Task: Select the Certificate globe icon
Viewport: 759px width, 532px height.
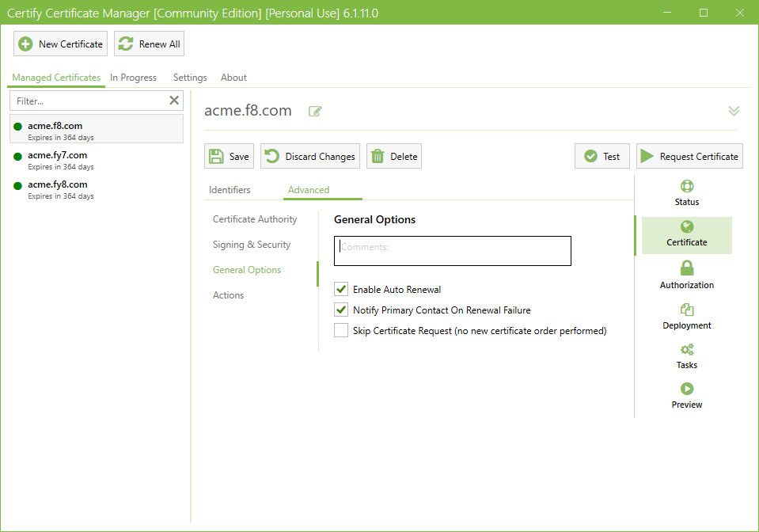Action: (x=687, y=227)
